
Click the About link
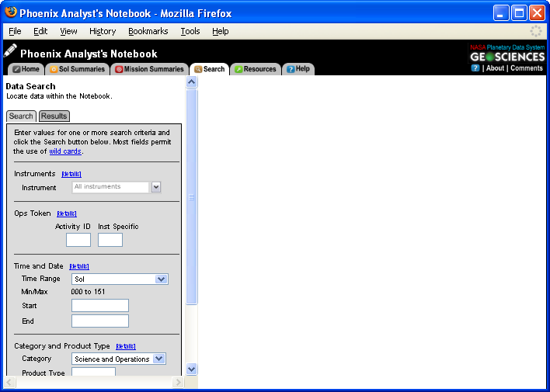click(495, 68)
